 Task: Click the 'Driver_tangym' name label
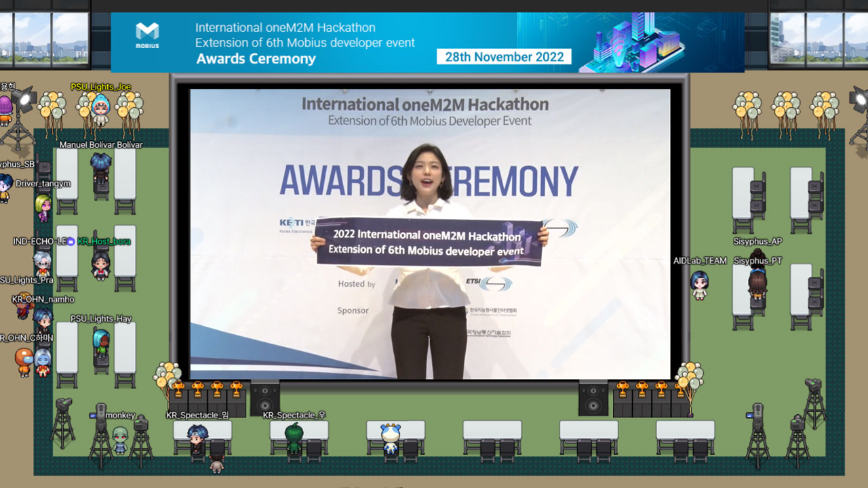click(x=43, y=184)
